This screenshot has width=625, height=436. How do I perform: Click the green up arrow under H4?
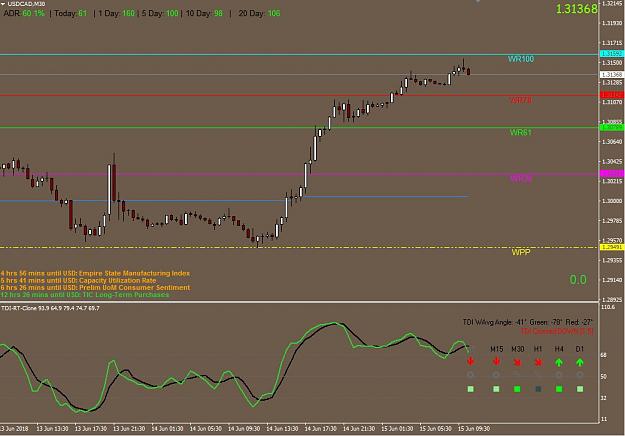(559, 362)
